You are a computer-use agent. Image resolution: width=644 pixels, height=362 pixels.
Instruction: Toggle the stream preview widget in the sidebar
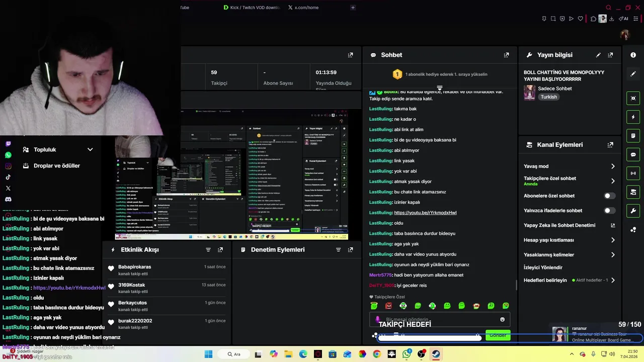click(x=633, y=98)
